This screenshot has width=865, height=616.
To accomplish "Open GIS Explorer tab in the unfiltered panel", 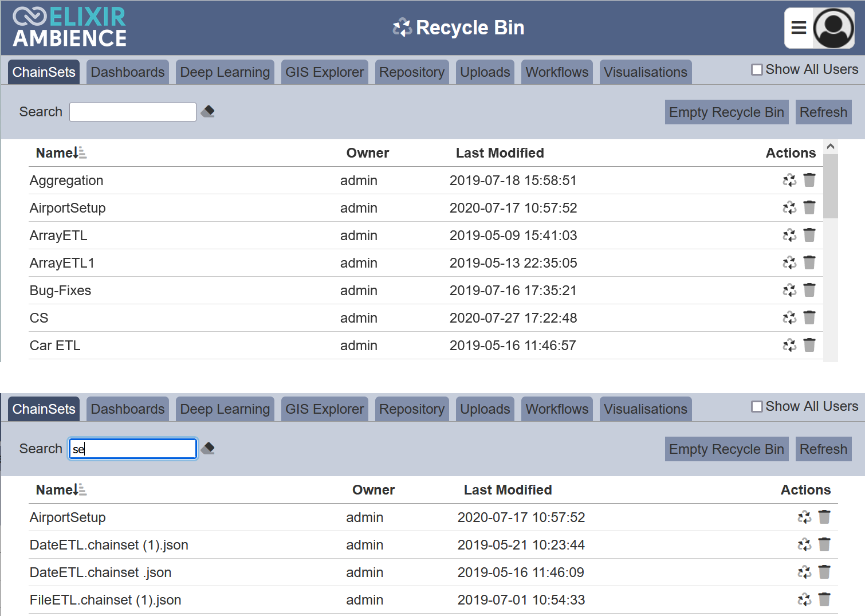I will pos(325,72).
